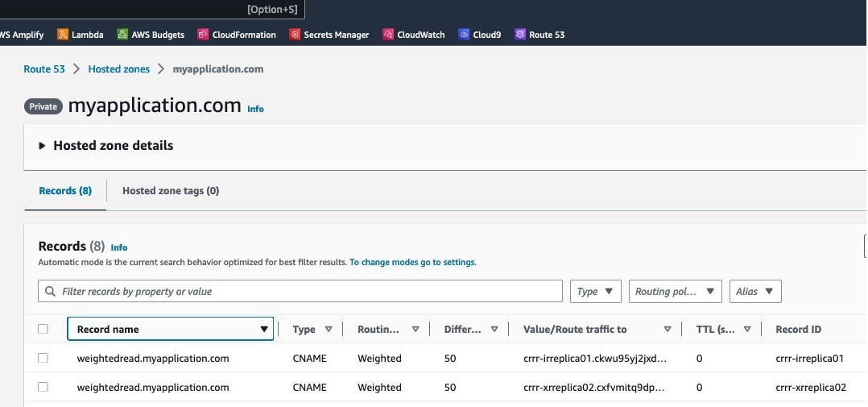This screenshot has width=868, height=407.
Task: Sort by Routing policy column arrow icon
Action: [x=415, y=329]
